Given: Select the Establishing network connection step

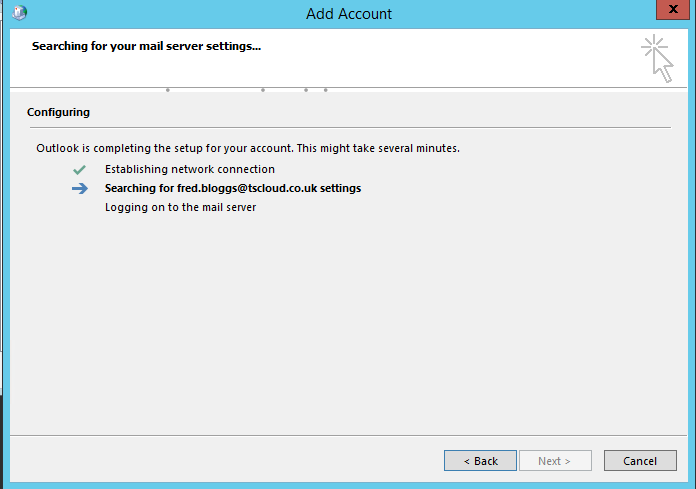Looking at the screenshot, I should [x=190, y=169].
